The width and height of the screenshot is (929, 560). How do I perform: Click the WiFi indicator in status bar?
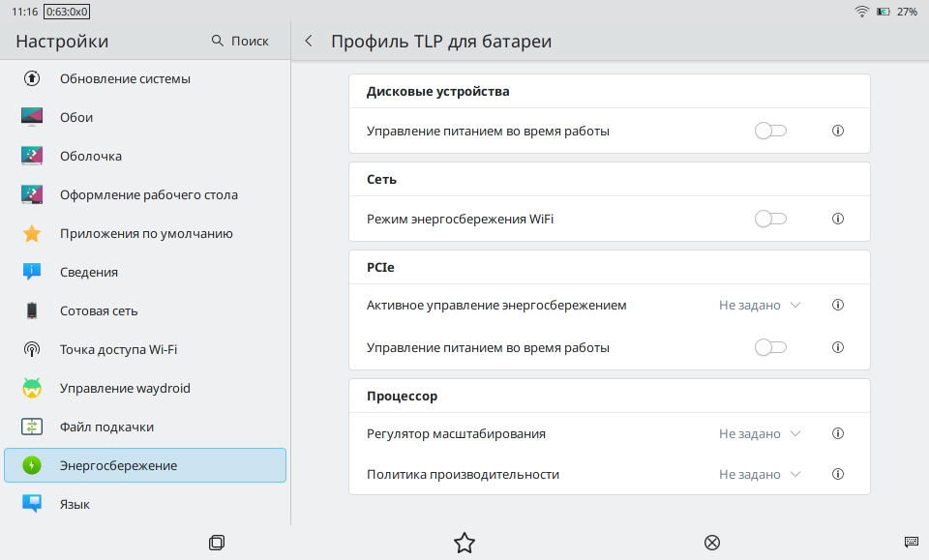[860, 12]
